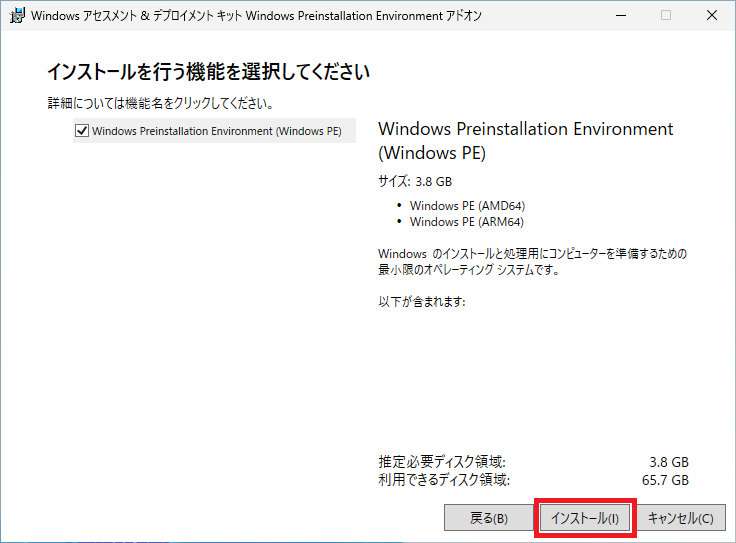The image size is (736, 543).
Task: Click the Windows PE (AMD64) bullet text
Action: (x=467, y=206)
